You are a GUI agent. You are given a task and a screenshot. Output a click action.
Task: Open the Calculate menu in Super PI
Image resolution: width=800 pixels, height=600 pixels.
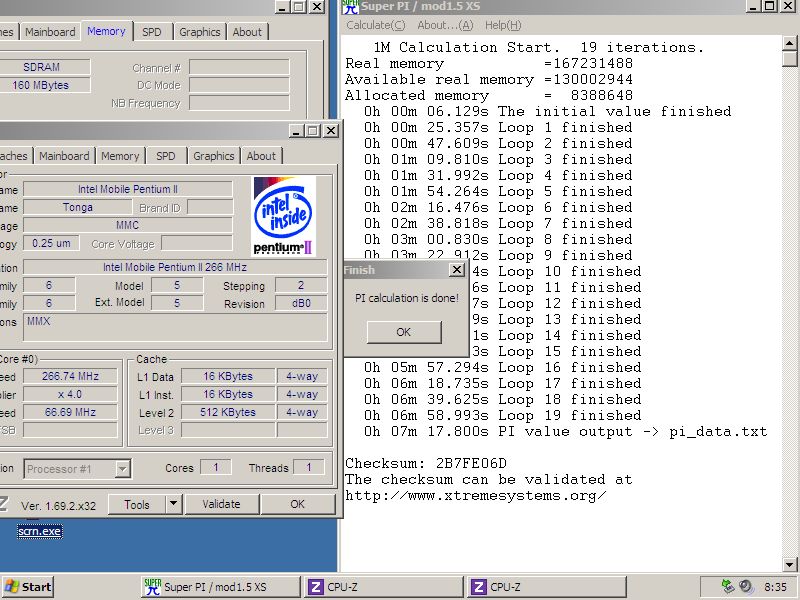pos(376,25)
